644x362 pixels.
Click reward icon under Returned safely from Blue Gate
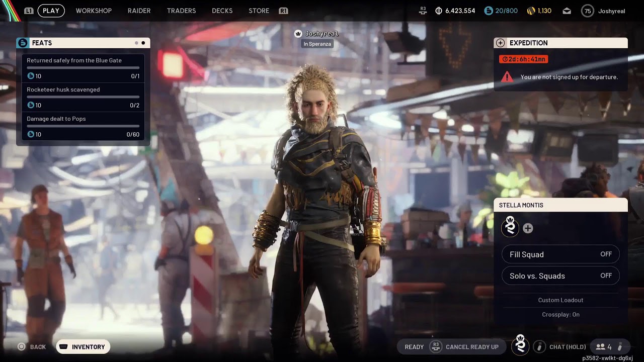coord(31,76)
